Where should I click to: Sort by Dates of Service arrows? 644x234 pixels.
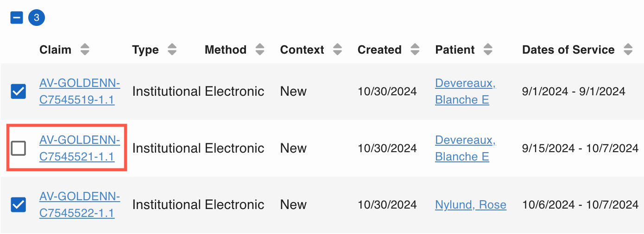[x=628, y=50]
